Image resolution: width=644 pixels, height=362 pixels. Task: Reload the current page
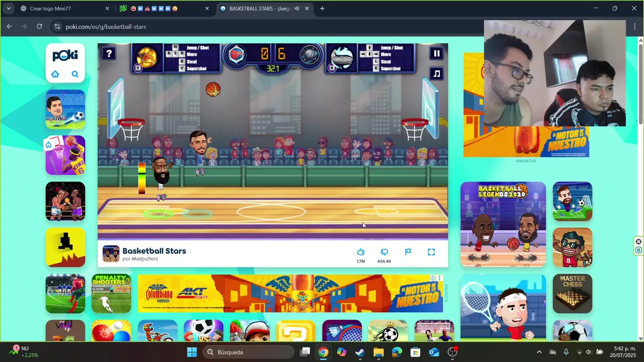(39, 26)
